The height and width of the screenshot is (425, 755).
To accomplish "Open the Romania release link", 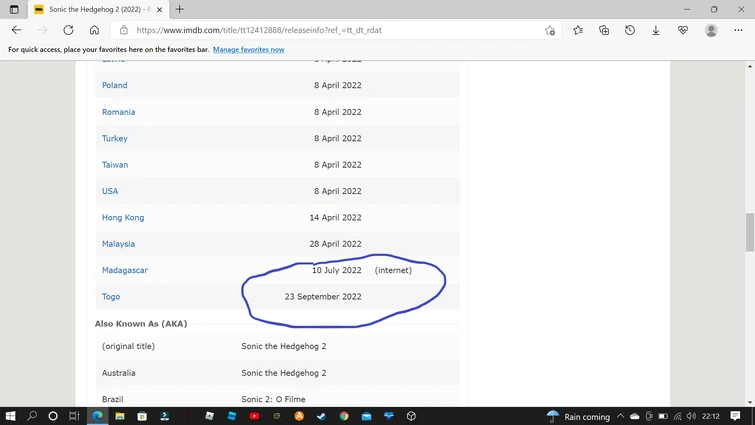I will tap(118, 112).
